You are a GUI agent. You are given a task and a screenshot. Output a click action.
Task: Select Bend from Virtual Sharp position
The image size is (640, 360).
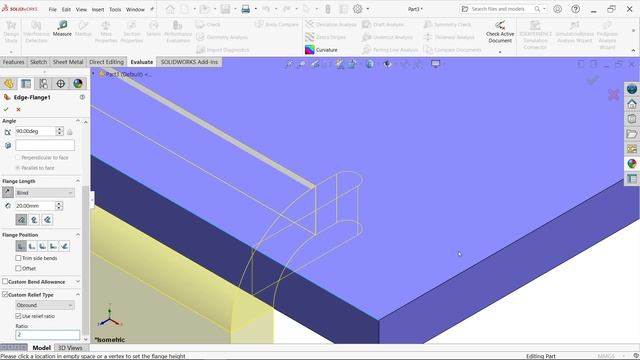[53, 246]
